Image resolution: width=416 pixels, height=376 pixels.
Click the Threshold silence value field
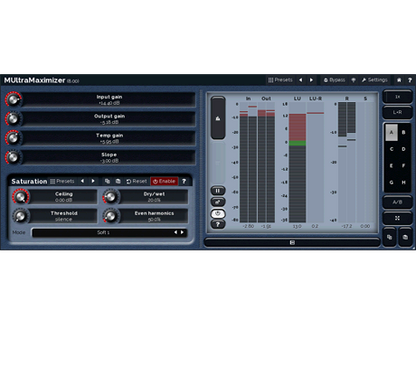[64, 216]
